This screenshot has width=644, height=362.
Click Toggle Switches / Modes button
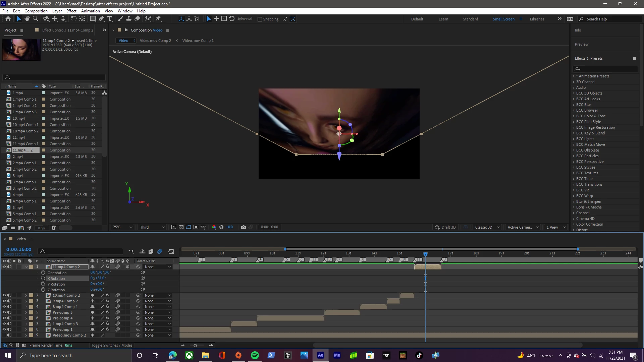click(x=112, y=345)
